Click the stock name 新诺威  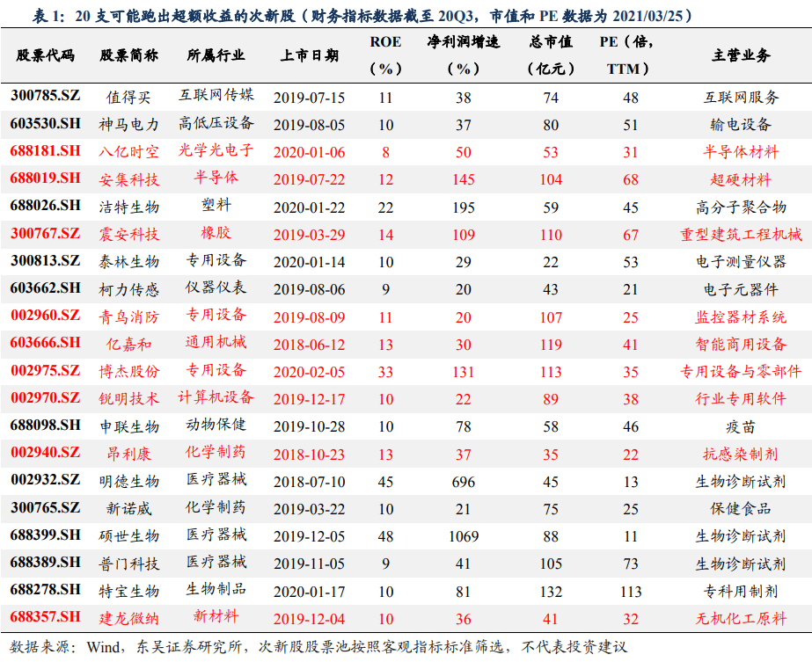(129, 509)
